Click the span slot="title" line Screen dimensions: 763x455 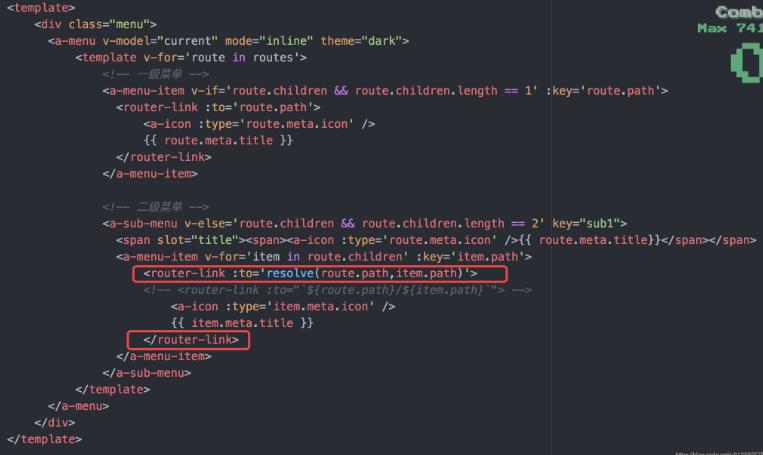pyautogui.click(x=436, y=240)
